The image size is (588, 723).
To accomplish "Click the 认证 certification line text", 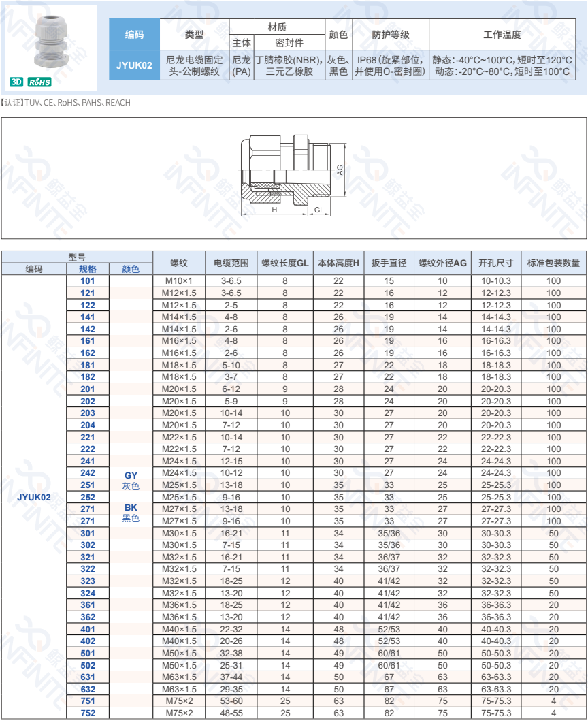I will [65, 102].
